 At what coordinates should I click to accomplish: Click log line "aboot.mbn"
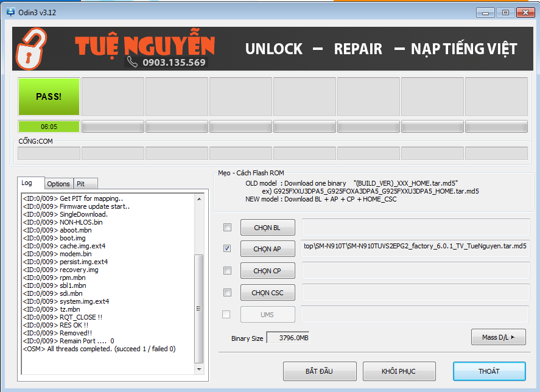tap(57, 230)
